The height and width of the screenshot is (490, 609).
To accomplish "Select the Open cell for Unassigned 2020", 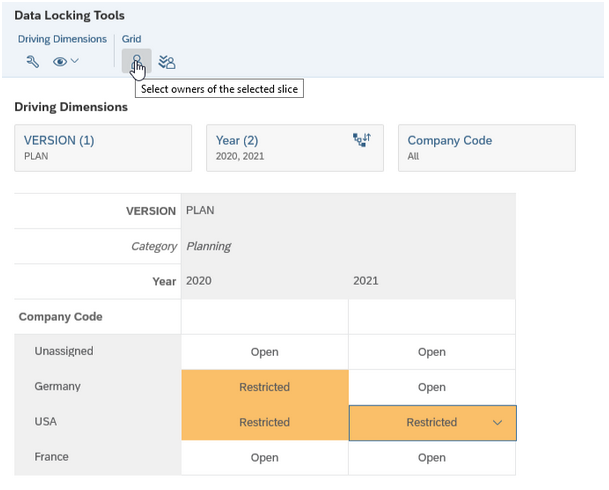I will point(264,352).
